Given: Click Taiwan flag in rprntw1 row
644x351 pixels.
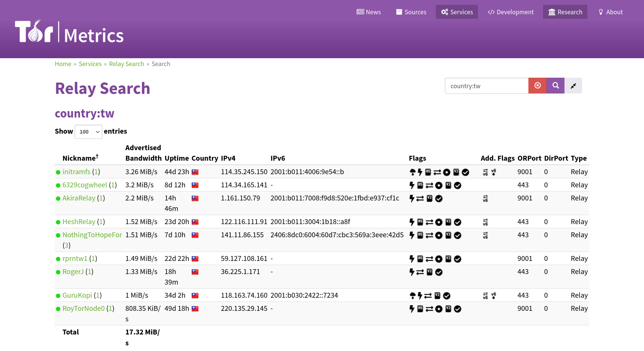Looking at the screenshot, I should click(195, 259).
